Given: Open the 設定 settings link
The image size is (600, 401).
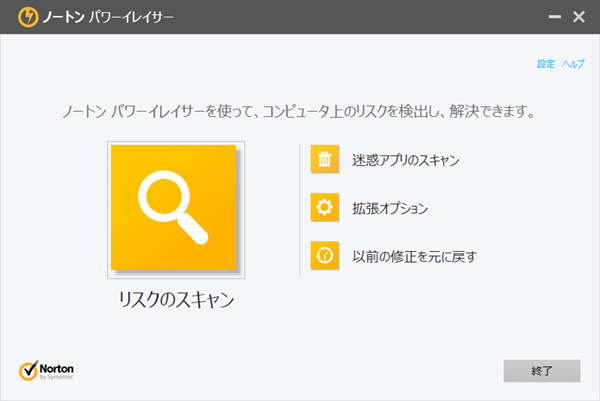Looking at the screenshot, I should tap(546, 64).
